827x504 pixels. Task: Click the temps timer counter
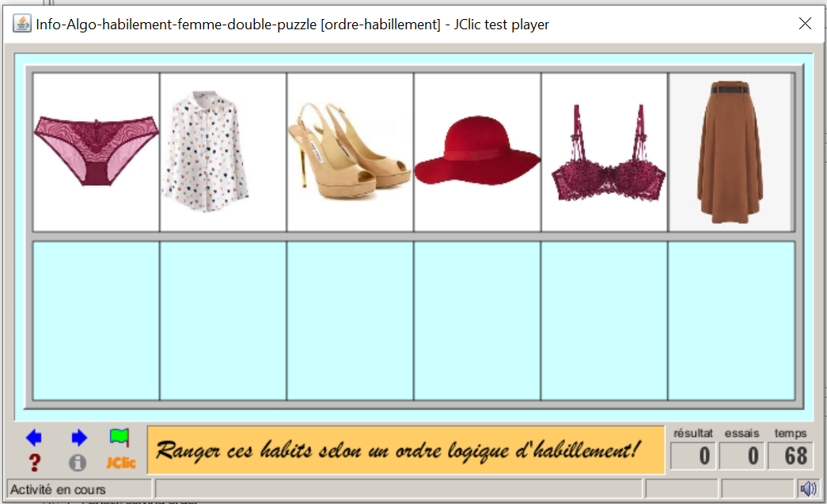790,457
